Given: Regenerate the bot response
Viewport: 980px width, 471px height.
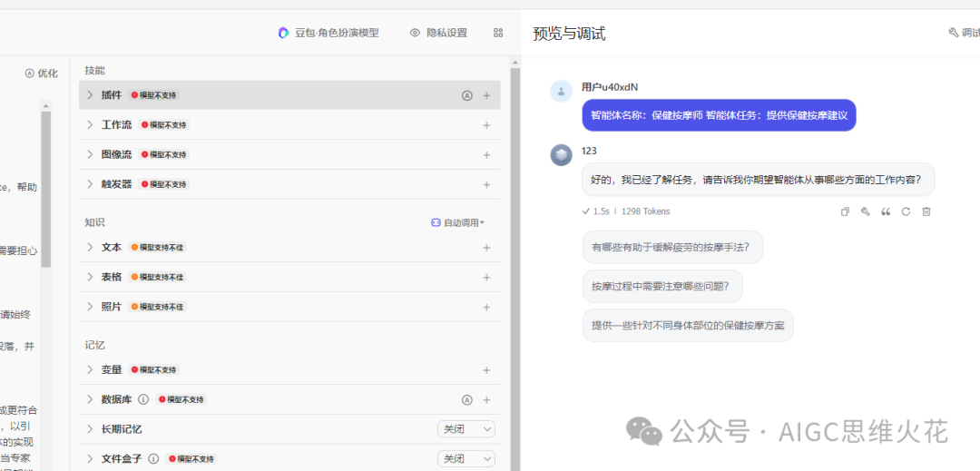Looking at the screenshot, I should click(x=906, y=211).
